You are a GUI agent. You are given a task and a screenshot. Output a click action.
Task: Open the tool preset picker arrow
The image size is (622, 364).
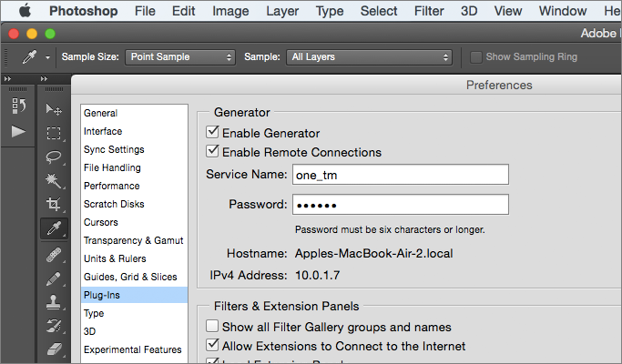click(x=47, y=57)
